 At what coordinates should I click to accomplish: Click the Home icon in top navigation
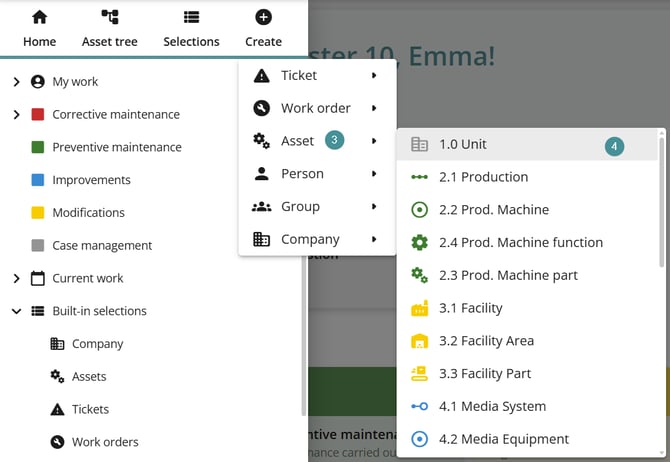pyautogui.click(x=39, y=17)
